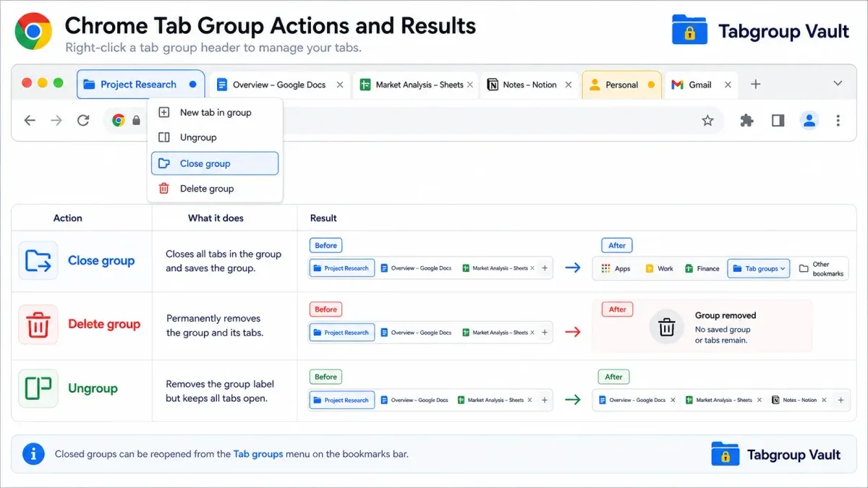
Task: Click the Ungroup action label in table
Action: [93, 388]
